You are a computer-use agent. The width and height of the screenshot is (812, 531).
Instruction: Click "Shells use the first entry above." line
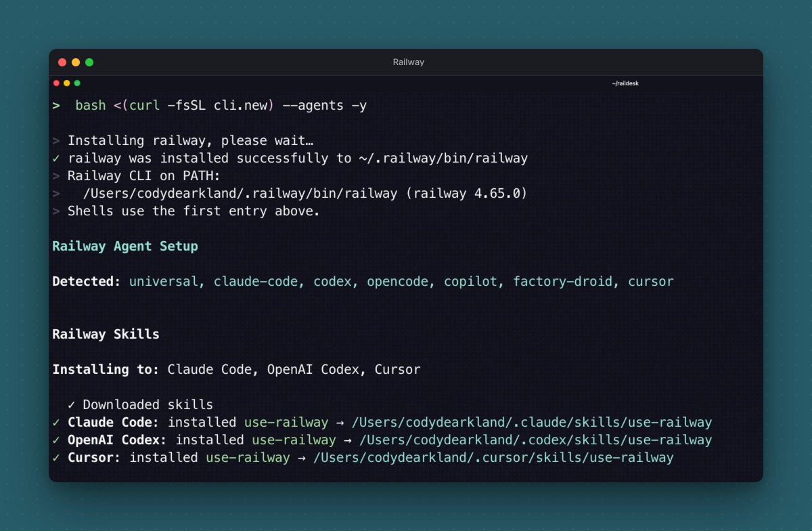click(194, 211)
